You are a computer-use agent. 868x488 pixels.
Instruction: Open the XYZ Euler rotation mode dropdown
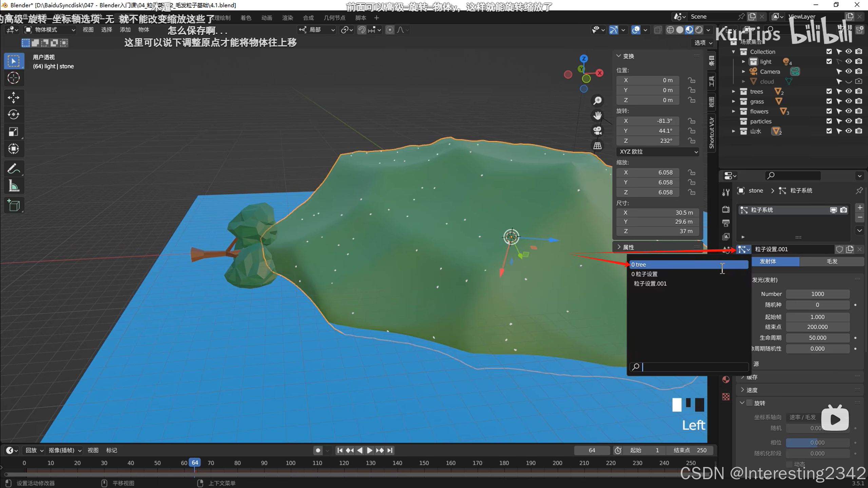tap(657, 152)
